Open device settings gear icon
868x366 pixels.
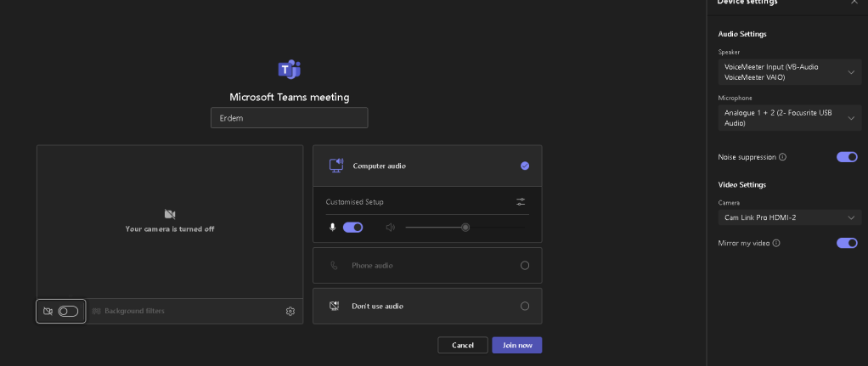[x=290, y=311]
